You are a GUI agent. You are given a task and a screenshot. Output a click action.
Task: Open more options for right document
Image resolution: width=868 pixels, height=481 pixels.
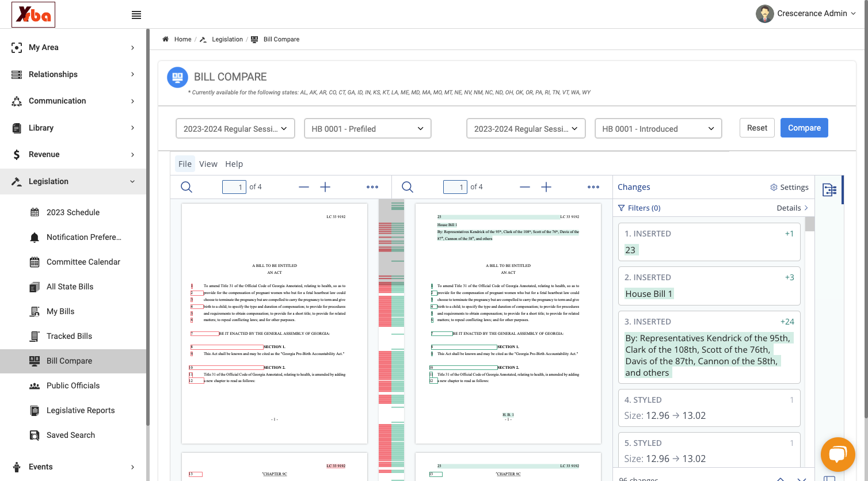click(593, 187)
